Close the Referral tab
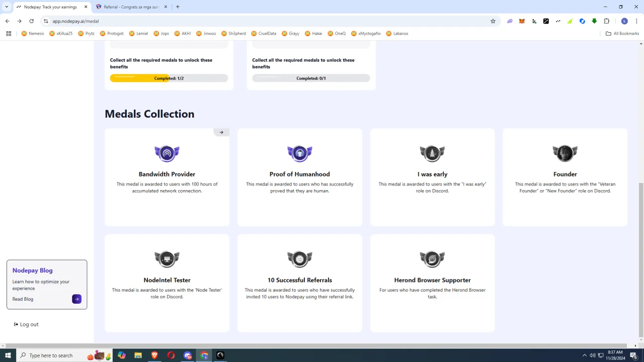Viewport: 644px width, 362px height. pyautogui.click(x=165, y=7)
